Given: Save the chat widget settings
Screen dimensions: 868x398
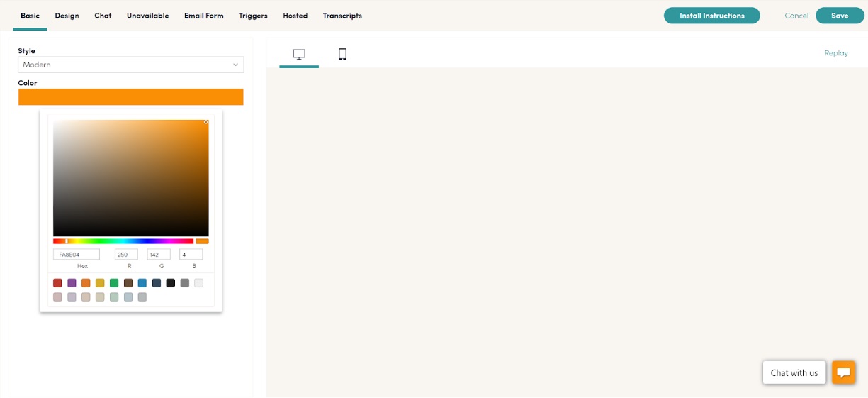Looking at the screenshot, I should pyautogui.click(x=839, y=16).
